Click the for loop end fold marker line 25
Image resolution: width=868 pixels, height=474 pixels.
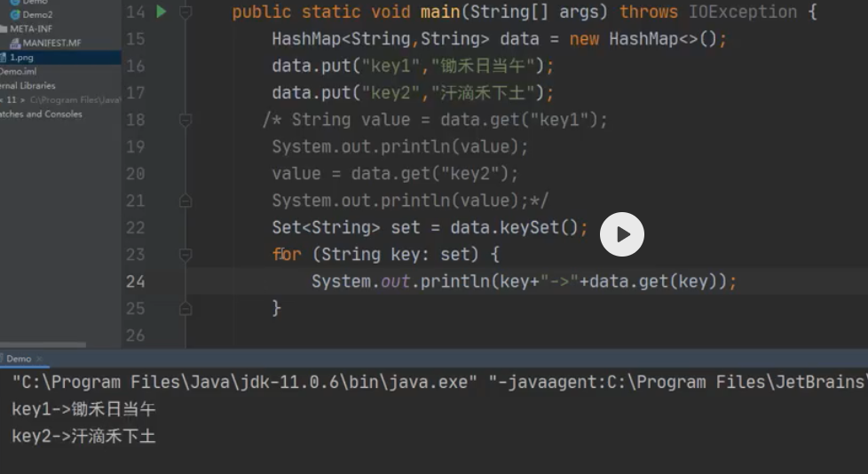pyautogui.click(x=186, y=308)
